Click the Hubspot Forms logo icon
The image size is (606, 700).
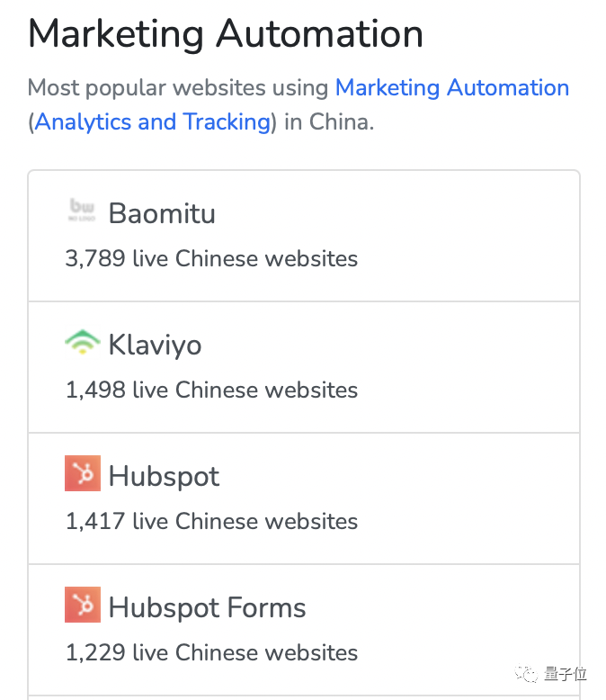pos(82,606)
